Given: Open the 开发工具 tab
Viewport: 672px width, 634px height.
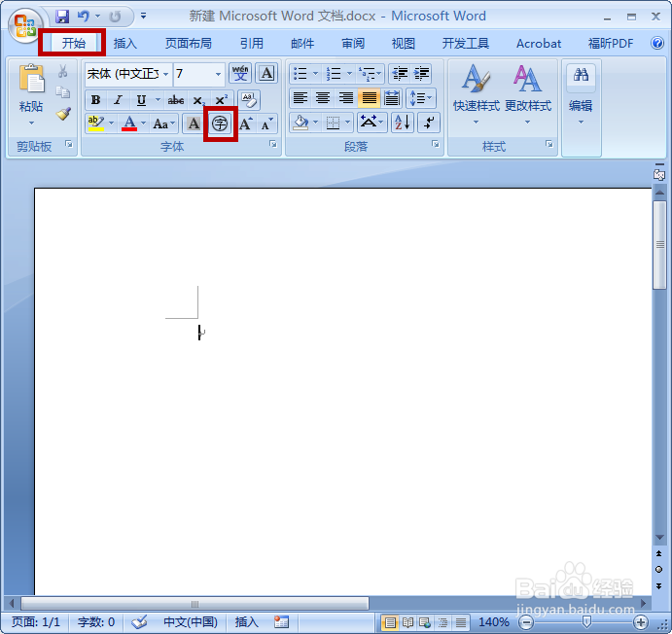Looking at the screenshot, I should tap(466, 43).
